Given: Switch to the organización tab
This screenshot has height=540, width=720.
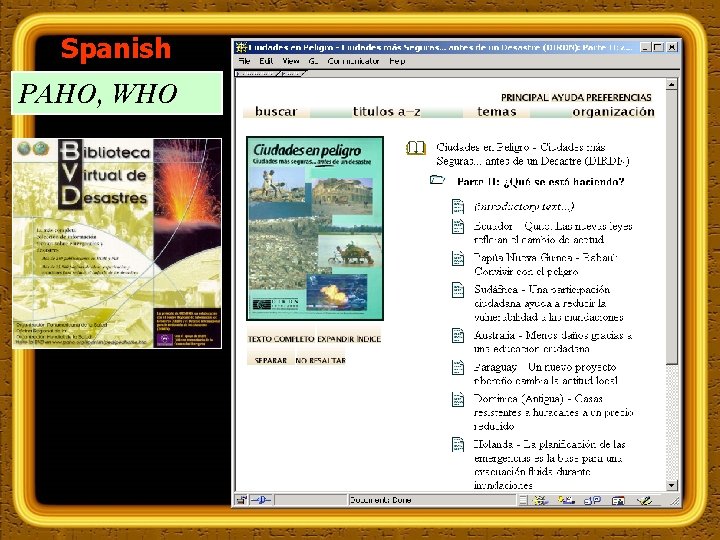Looking at the screenshot, I should coord(613,112).
